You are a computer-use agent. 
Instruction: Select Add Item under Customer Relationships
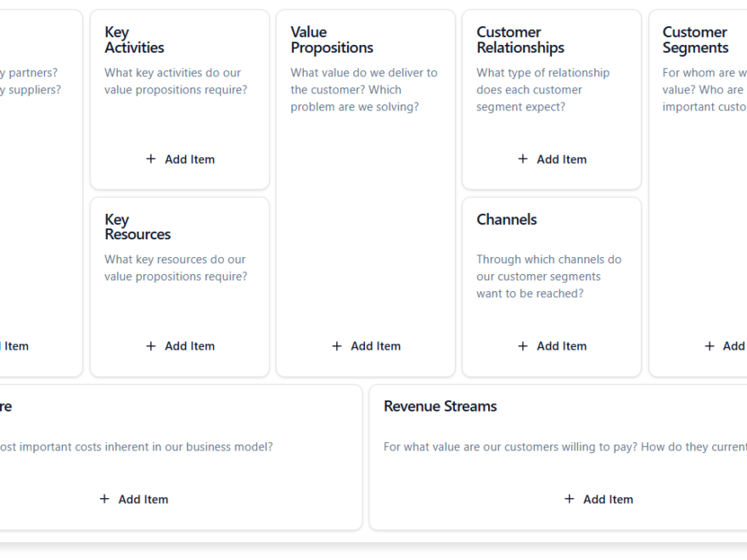552,159
